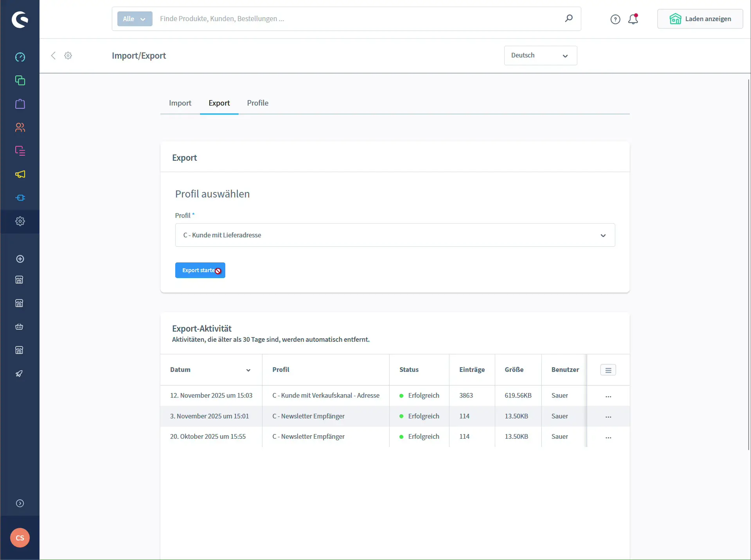Click the Laden anzeigen button
751x560 pixels.
click(700, 19)
